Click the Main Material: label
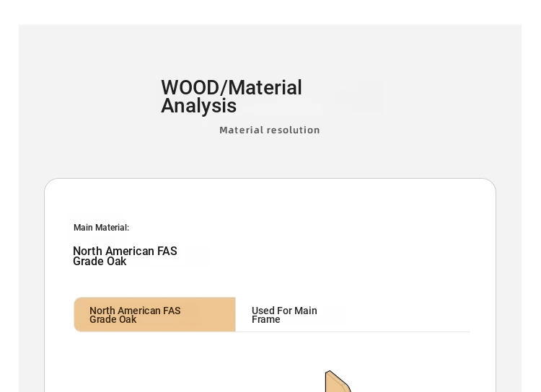The width and height of the screenshot is (541, 392). tap(101, 228)
